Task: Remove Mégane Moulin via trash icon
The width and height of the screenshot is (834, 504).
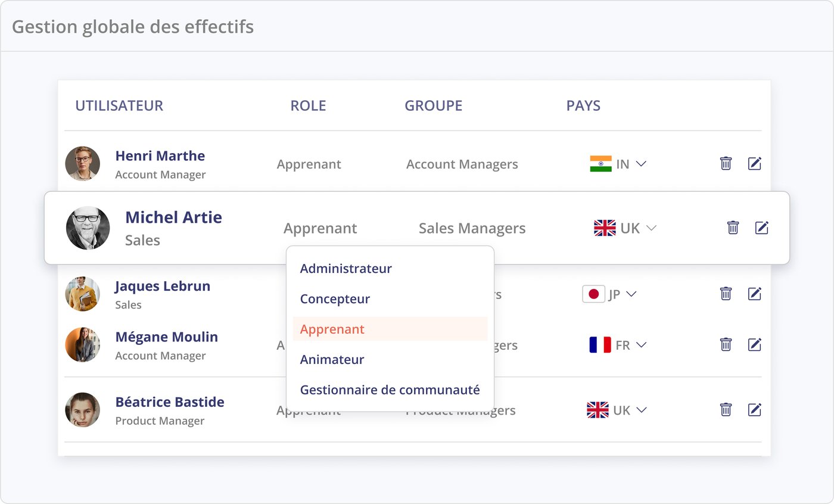Action: (726, 344)
